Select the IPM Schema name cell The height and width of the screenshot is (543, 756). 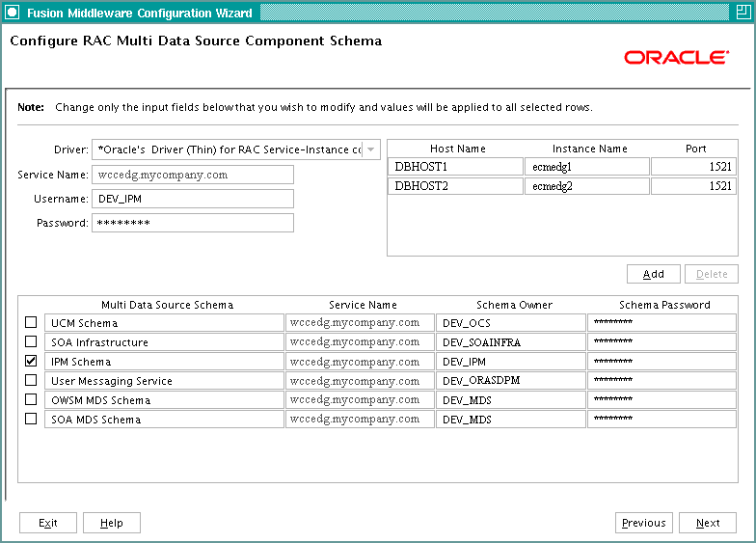coord(164,361)
